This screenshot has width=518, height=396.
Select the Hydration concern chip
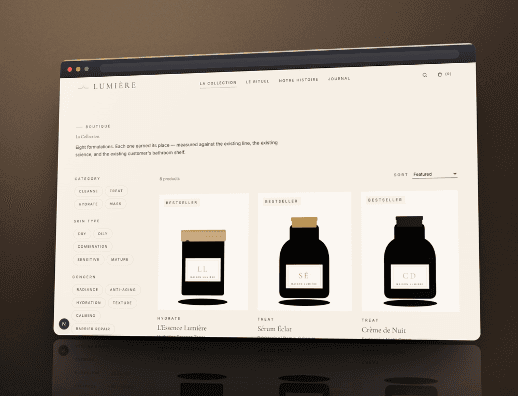click(x=88, y=303)
